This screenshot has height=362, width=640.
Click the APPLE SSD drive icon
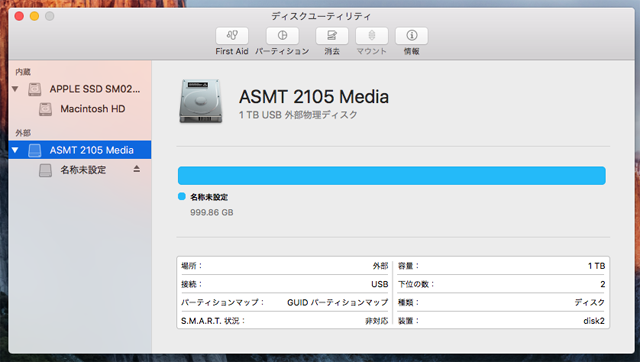point(35,89)
